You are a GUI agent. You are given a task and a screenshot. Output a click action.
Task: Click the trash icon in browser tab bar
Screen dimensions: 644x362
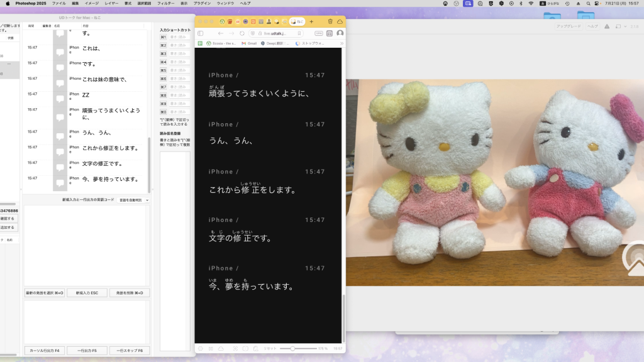[330, 21]
